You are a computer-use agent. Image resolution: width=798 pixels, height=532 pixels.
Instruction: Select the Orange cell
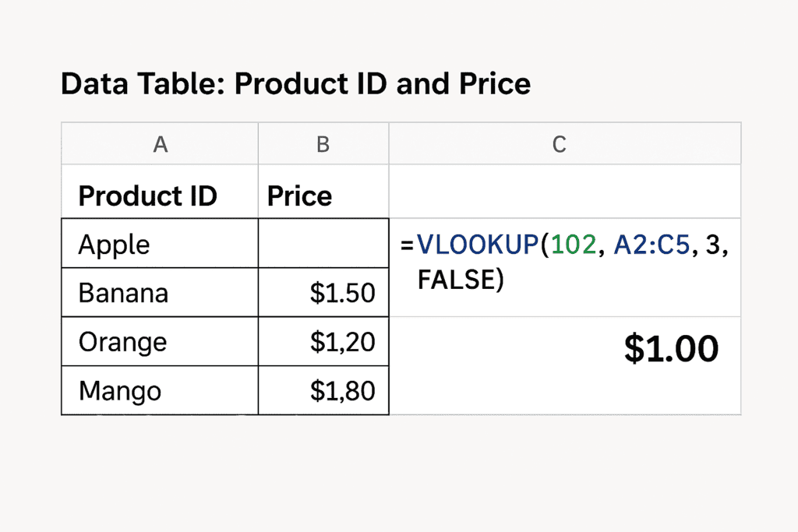160,342
